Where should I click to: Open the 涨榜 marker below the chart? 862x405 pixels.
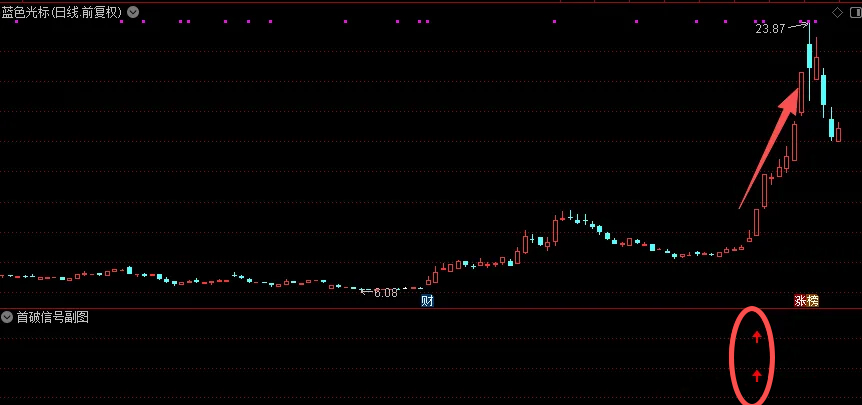click(x=806, y=301)
